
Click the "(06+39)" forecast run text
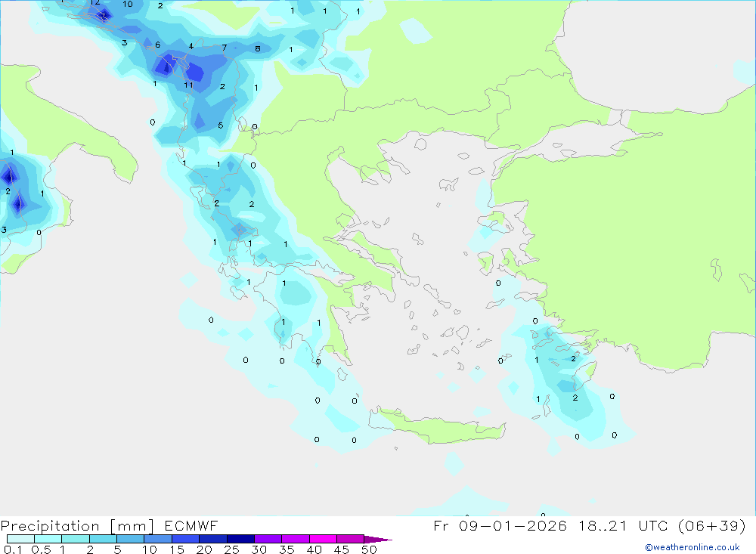click(x=711, y=525)
